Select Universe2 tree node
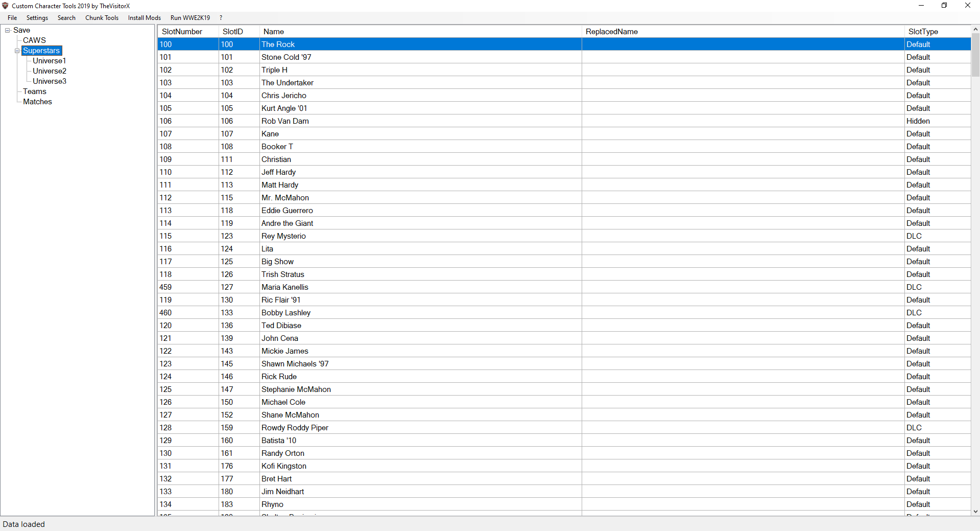Image resolution: width=980 pixels, height=531 pixels. [x=50, y=71]
